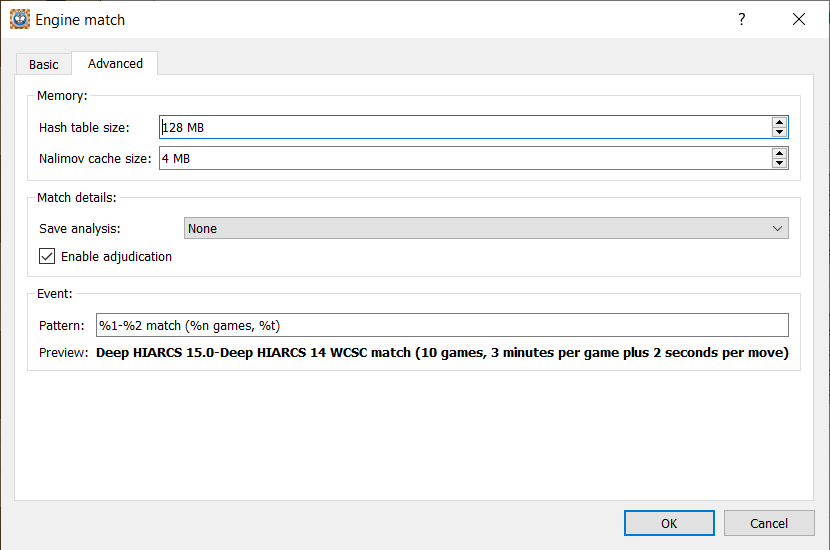Screen dimensions: 830x550
Task: Select the Advanced tab
Action: click(x=115, y=63)
